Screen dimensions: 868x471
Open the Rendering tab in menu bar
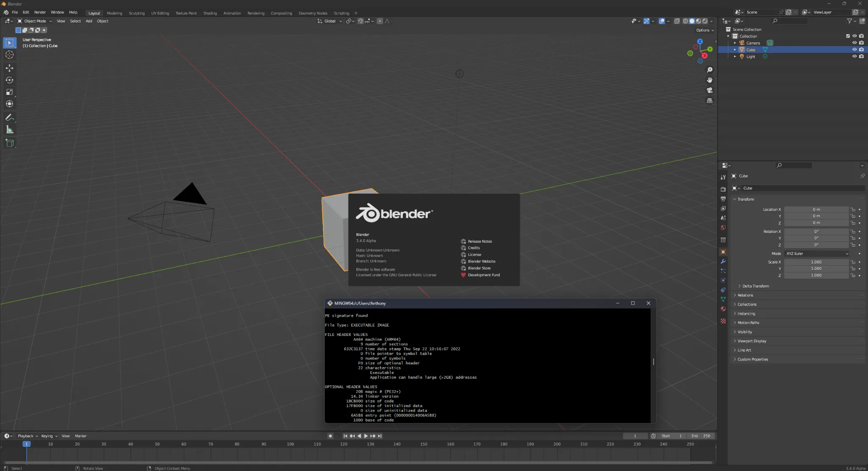pyautogui.click(x=255, y=13)
